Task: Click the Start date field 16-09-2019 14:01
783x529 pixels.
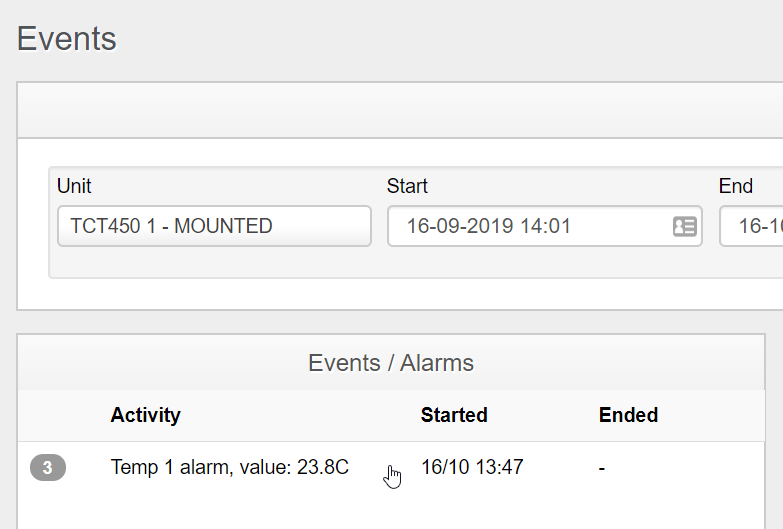Action: (530, 226)
